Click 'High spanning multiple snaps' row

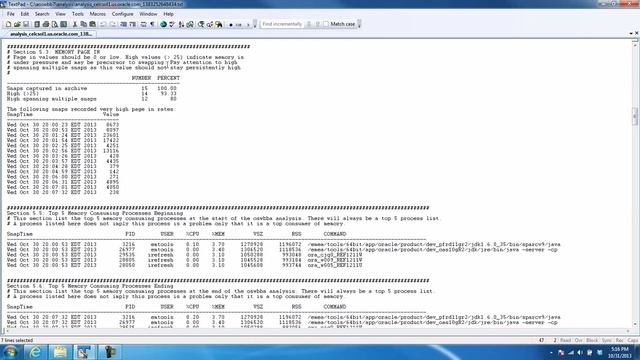92,99
